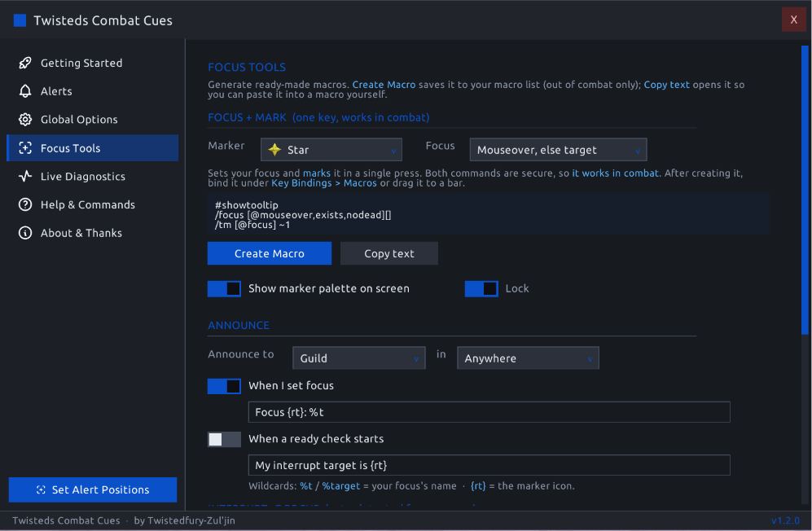Select the Focus Tools sidebar entry
The height and width of the screenshot is (531, 812).
coord(93,148)
